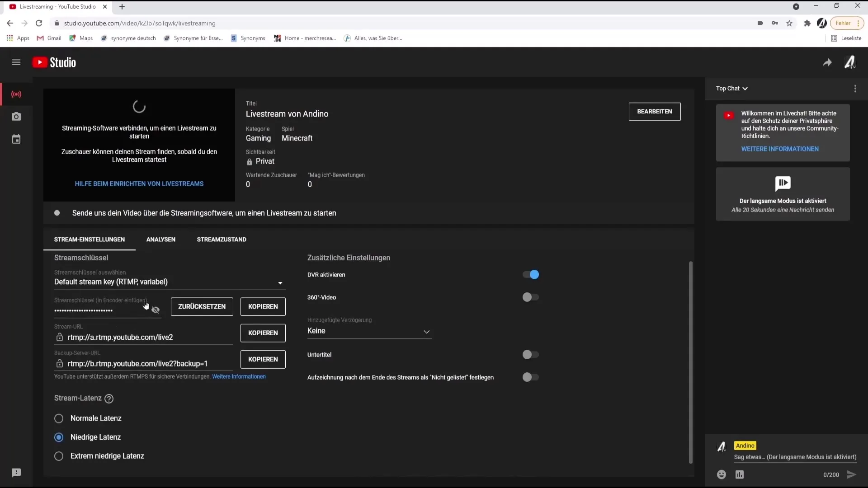The width and height of the screenshot is (868, 488).
Task: Click the live streaming indicator icon
Action: click(16, 94)
